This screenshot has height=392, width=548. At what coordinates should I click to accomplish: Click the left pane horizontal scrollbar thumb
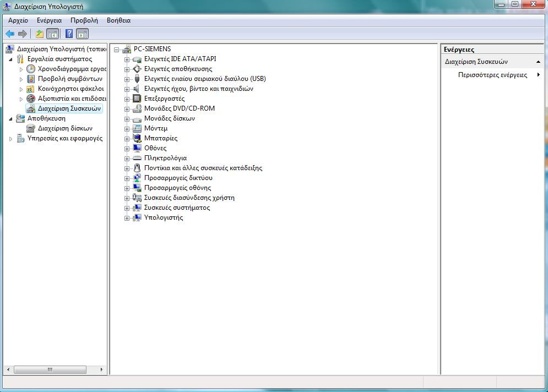pyautogui.click(x=50, y=369)
